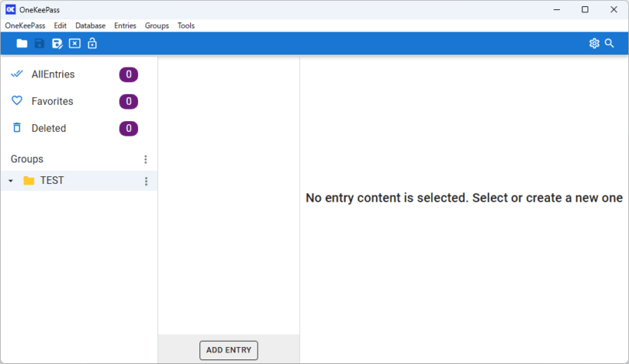Open the Database menu
The image size is (629, 364).
(x=91, y=25)
